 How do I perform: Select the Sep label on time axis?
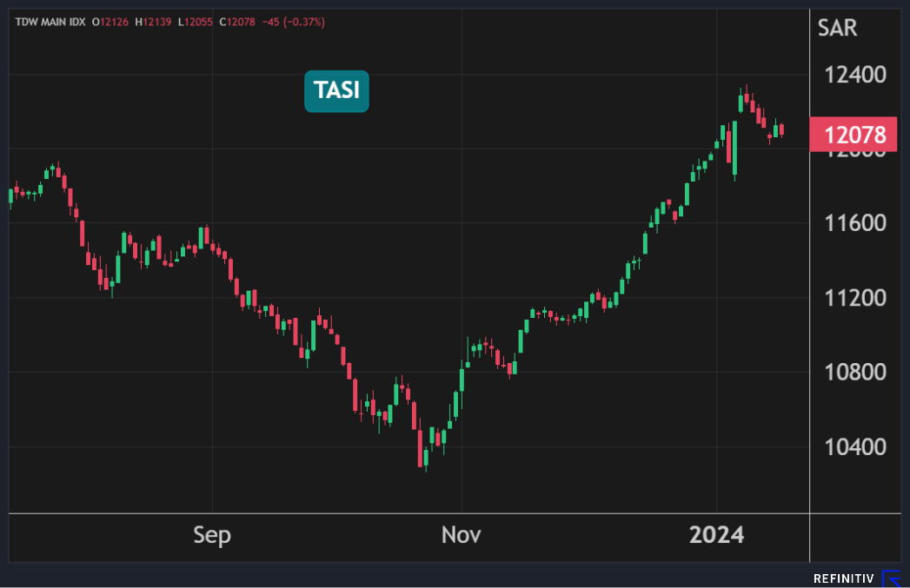coord(212,535)
